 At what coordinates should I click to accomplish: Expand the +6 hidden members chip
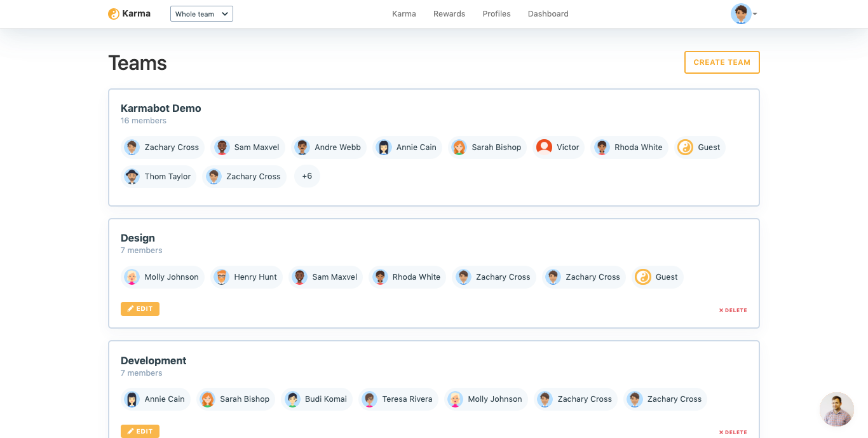tap(307, 176)
